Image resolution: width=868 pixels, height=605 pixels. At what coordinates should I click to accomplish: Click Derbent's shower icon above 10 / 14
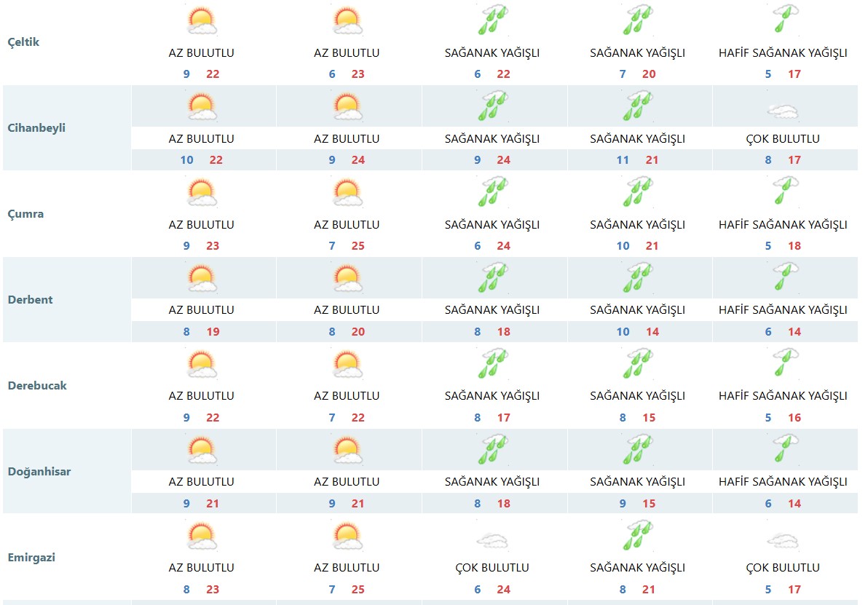point(638,278)
